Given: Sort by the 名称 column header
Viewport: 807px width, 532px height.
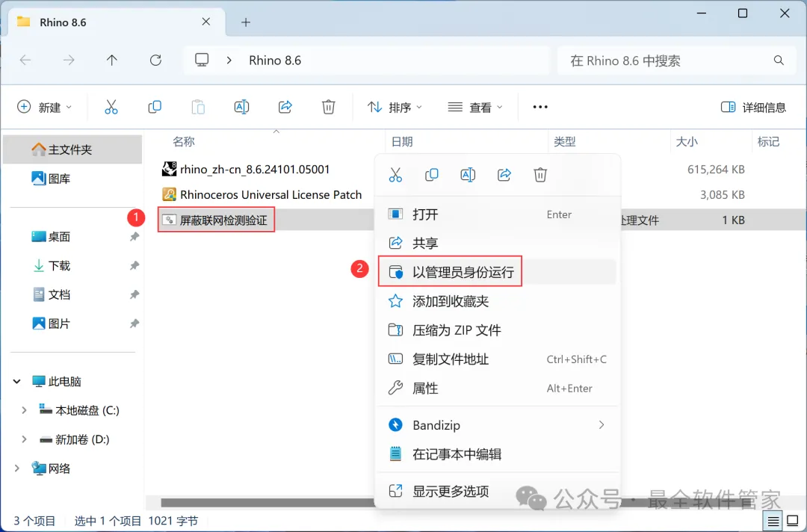Looking at the screenshot, I should [183, 141].
